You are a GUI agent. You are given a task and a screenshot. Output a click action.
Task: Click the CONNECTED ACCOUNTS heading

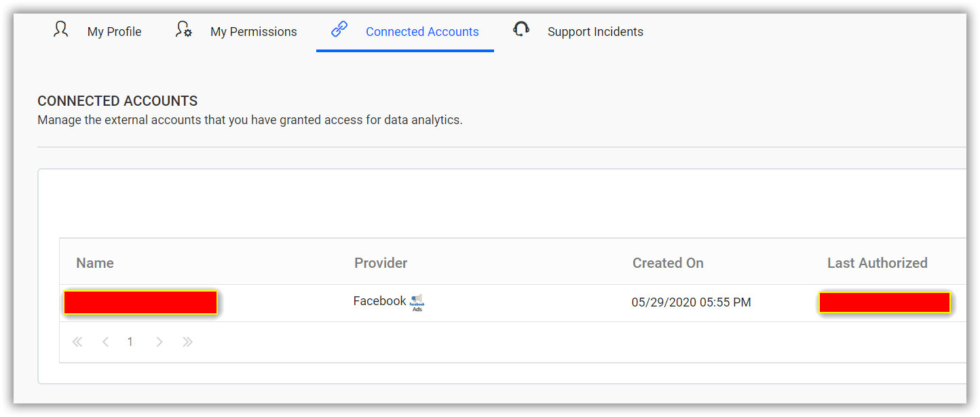click(x=117, y=101)
